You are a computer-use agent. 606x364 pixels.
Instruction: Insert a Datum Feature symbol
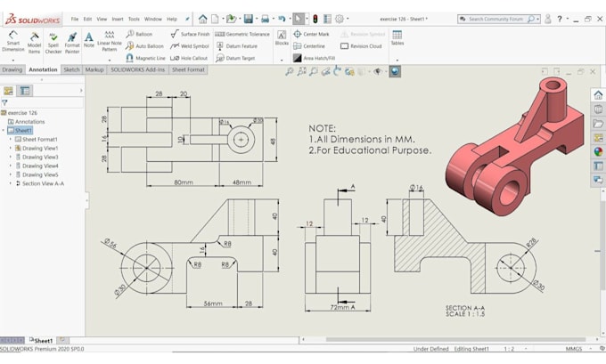236,46
